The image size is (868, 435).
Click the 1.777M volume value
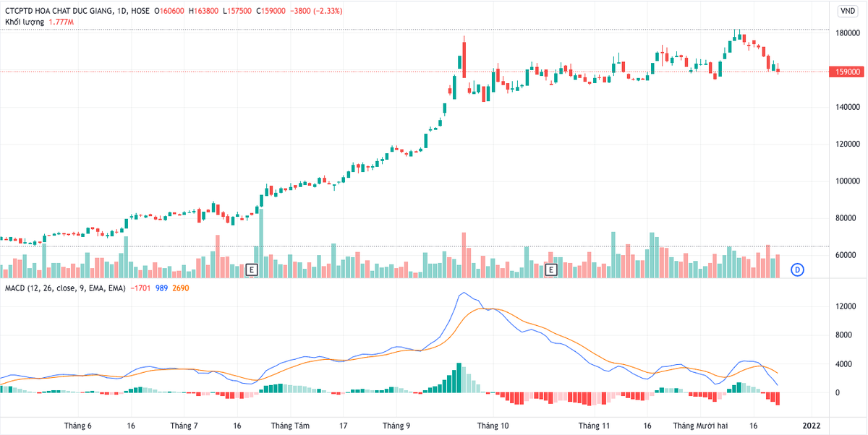point(61,22)
